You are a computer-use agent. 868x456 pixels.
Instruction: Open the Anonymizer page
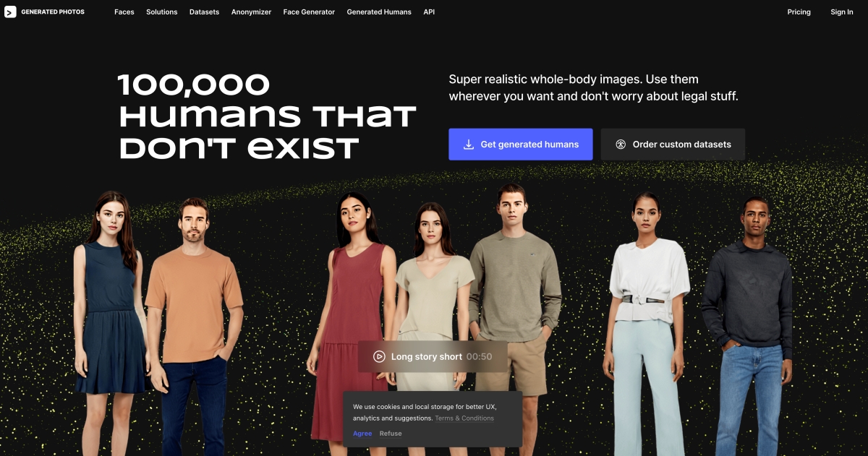[x=251, y=12]
